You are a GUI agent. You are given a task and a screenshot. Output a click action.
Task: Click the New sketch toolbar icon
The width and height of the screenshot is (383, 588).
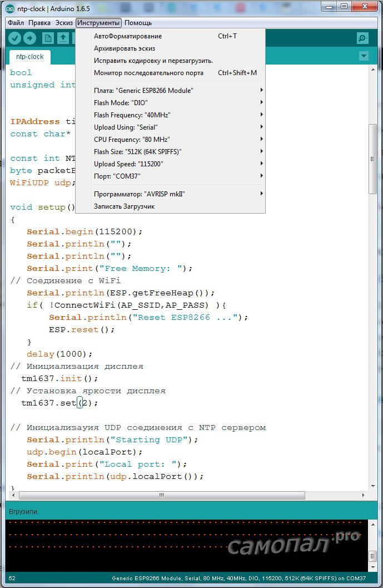[x=48, y=38]
